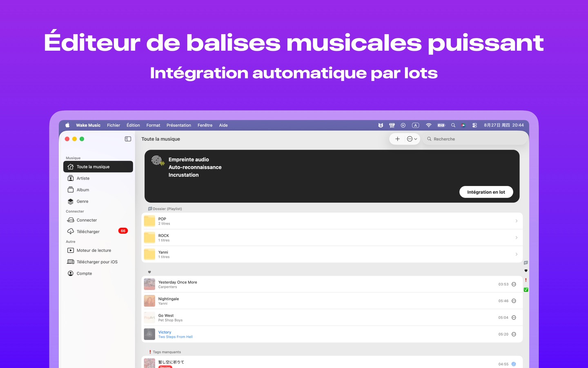Open the Apple menu
The image size is (588, 368).
coord(67,126)
